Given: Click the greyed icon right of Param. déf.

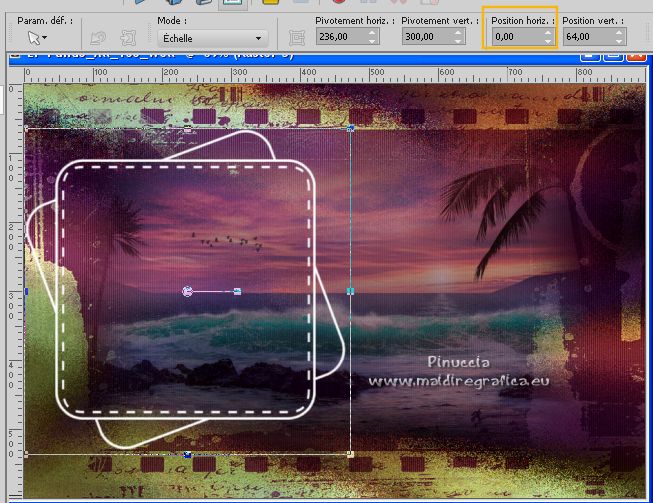Looking at the screenshot, I should (x=98, y=38).
